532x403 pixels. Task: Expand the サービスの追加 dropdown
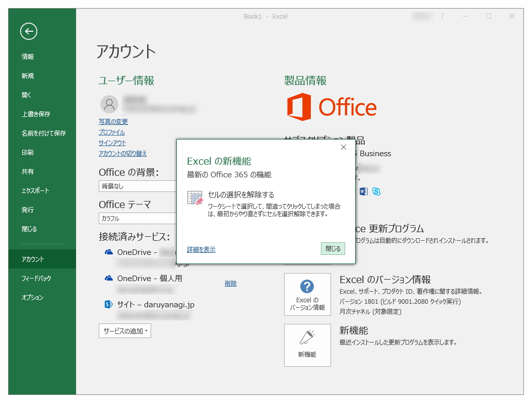[x=124, y=330]
